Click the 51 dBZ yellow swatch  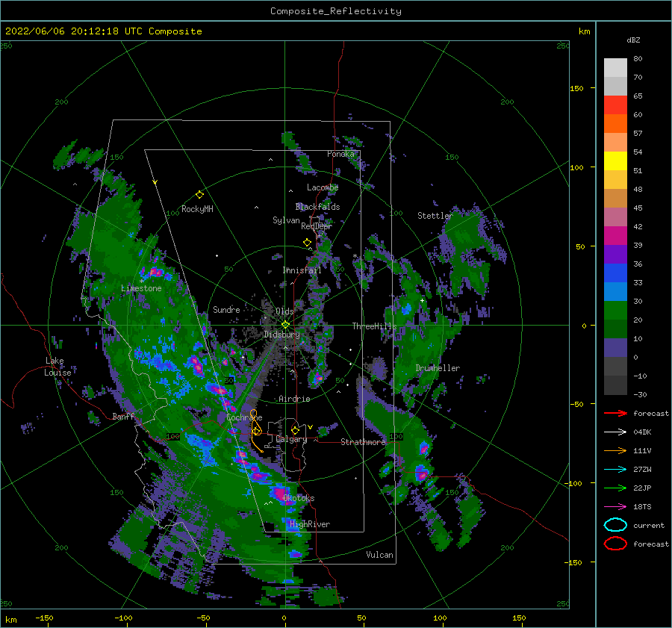click(x=615, y=161)
